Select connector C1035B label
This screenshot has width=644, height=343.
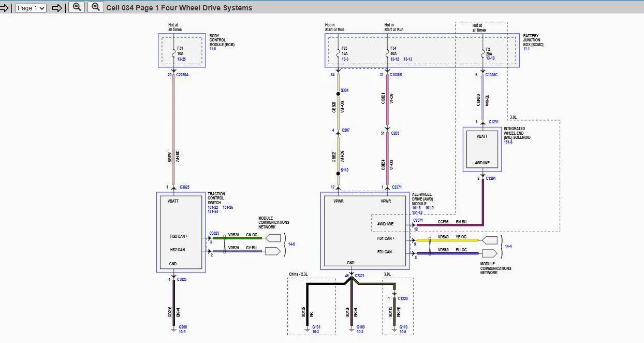coord(396,75)
